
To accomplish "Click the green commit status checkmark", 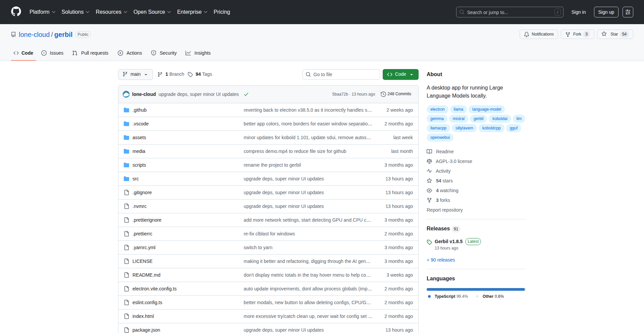I will coord(246,94).
